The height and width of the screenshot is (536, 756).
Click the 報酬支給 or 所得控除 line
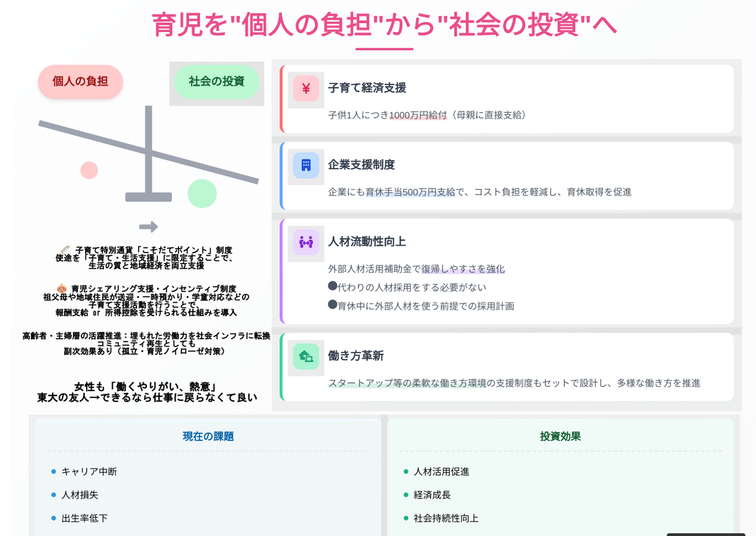(x=146, y=312)
